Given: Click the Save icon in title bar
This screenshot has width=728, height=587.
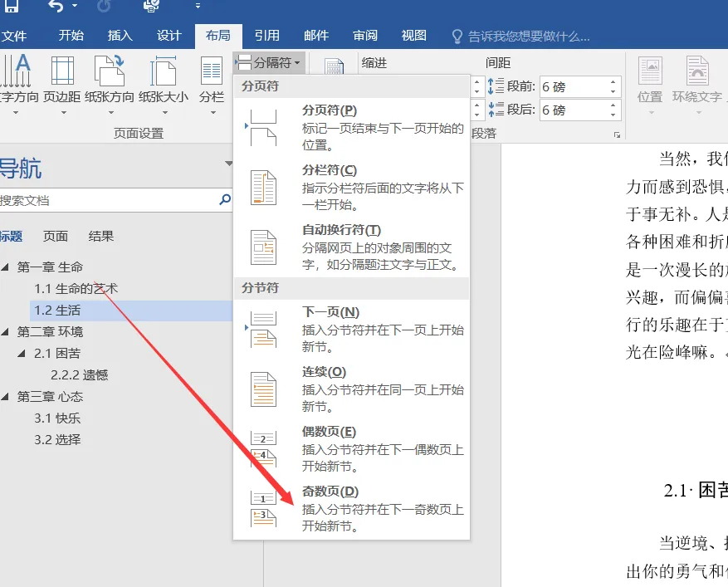Looking at the screenshot, I should click(x=12, y=7).
